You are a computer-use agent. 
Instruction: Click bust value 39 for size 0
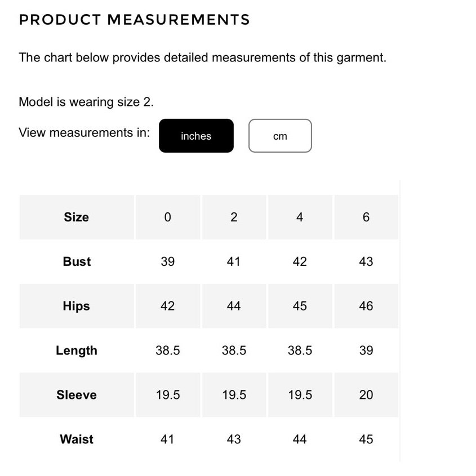point(168,261)
